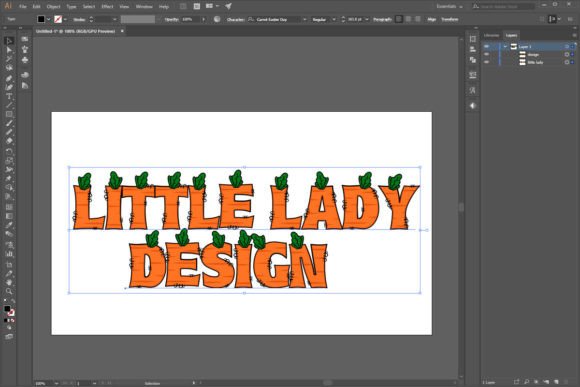Click the Align link in control bar
Image resolution: width=580 pixels, height=387 pixels.
431,19
